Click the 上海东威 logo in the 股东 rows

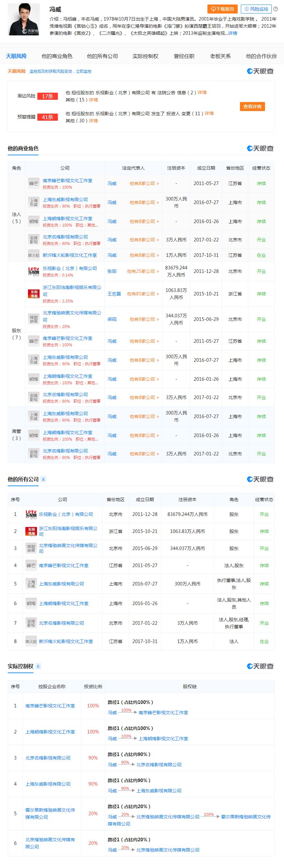pos(34,360)
